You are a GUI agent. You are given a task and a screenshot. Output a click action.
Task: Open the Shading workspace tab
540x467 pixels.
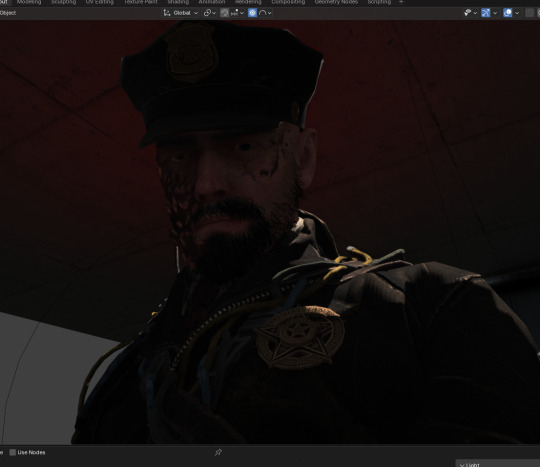(x=178, y=2)
